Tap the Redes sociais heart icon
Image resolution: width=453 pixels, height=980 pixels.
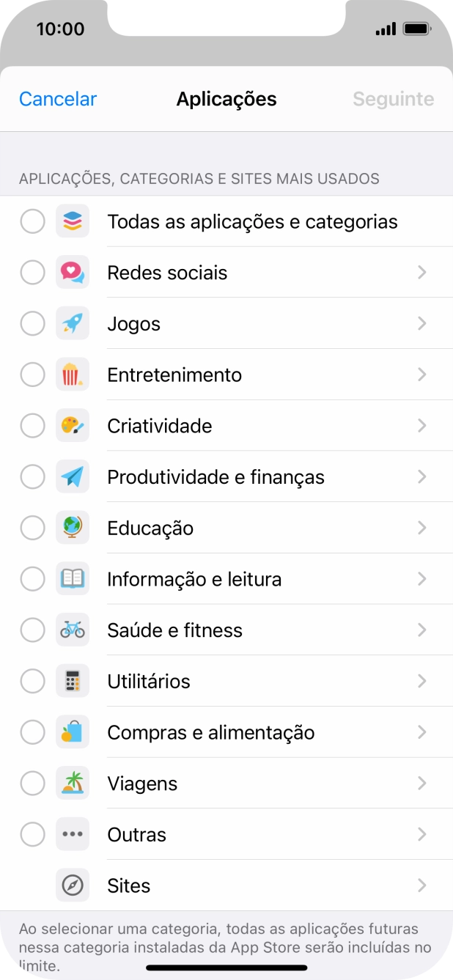[73, 272]
